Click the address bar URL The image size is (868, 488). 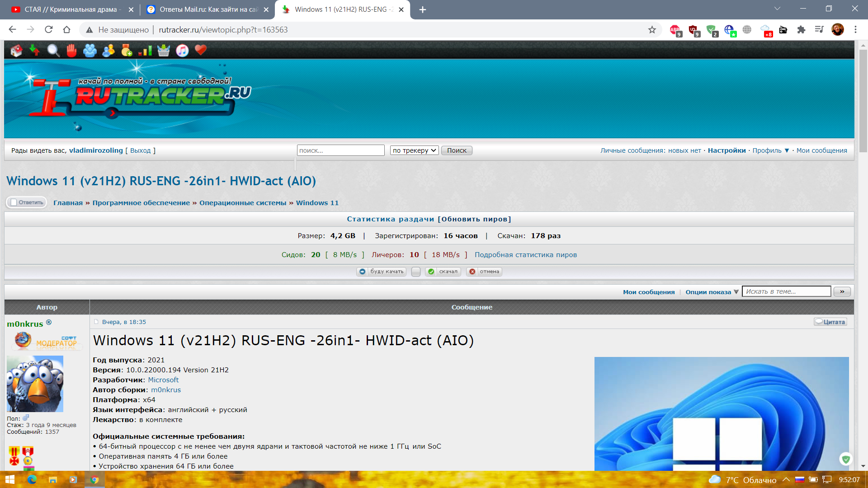pos(223,30)
